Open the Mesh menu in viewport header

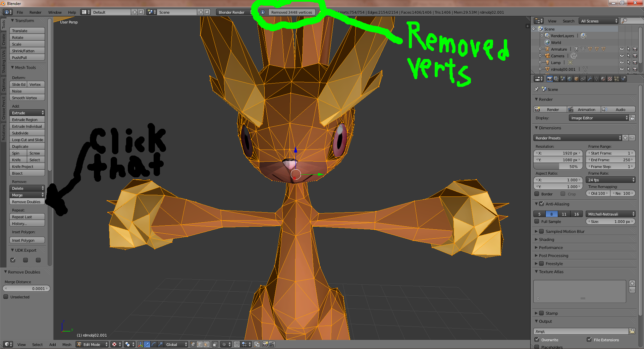coord(67,344)
